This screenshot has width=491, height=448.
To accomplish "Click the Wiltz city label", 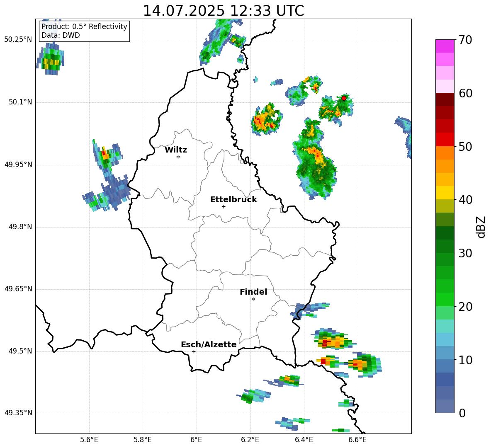I will click(176, 150).
